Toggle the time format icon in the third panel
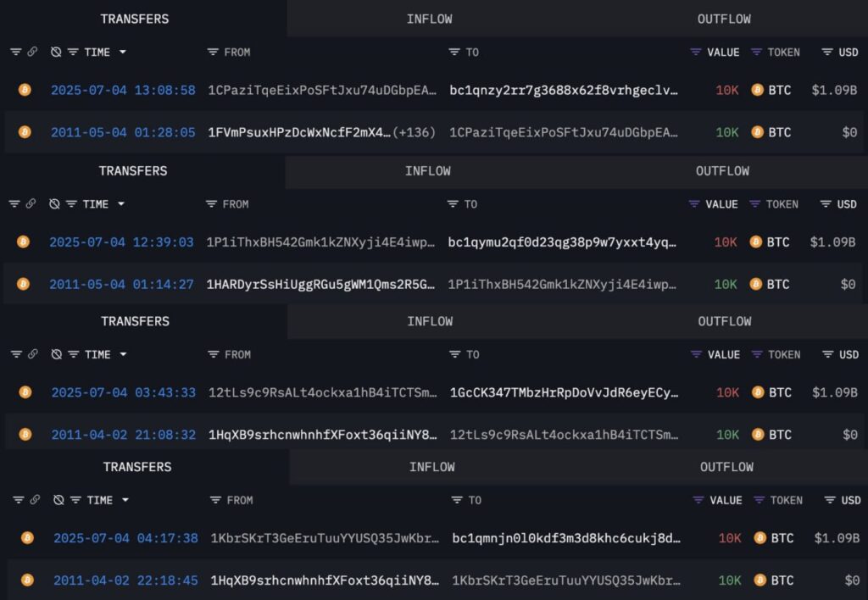Viewport: 868px width, 600px height. coord(57,355)
